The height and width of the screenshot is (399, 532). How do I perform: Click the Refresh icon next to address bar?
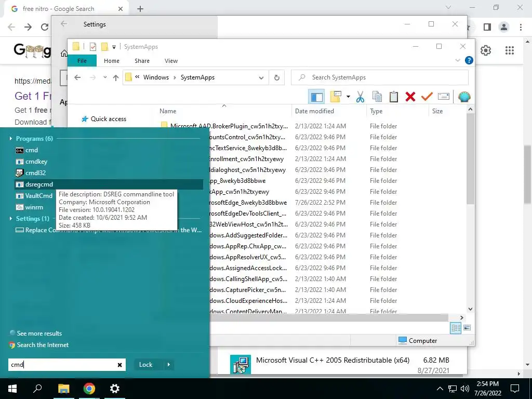[277, 78]
